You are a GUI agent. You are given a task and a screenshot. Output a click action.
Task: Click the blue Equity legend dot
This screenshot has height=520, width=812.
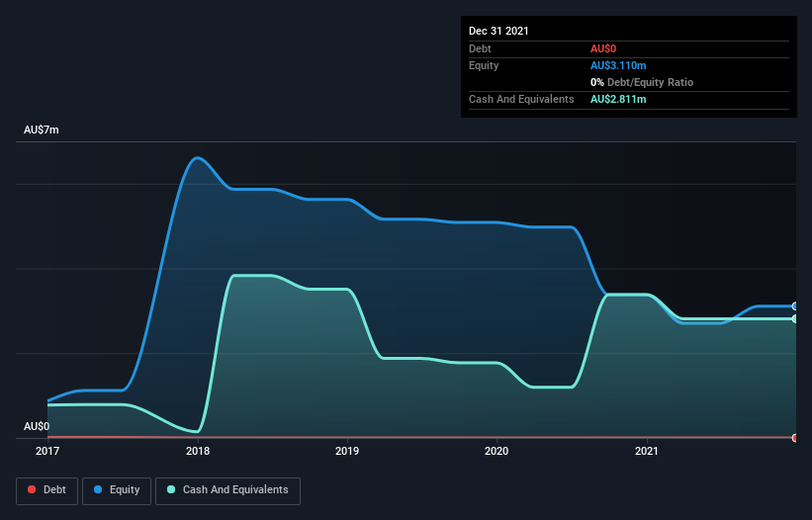(98, 489)
